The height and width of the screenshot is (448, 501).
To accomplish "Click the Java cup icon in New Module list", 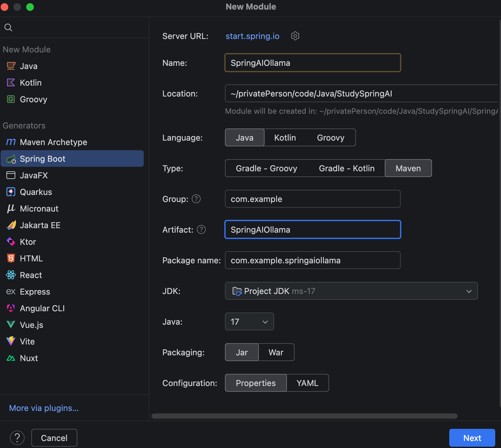I will (11, 66).
